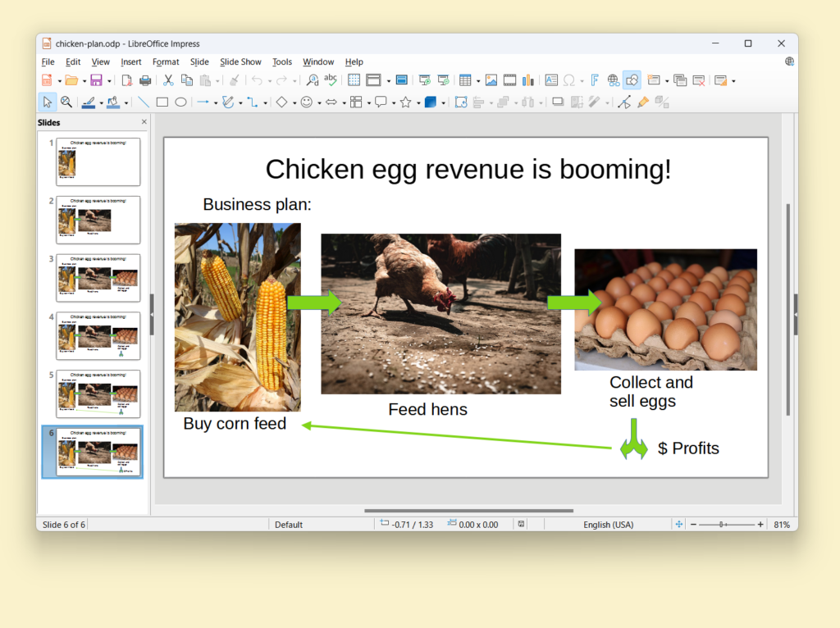
Task: Toggle the Show Draw Functions button
Action: (x=632, y=80)
